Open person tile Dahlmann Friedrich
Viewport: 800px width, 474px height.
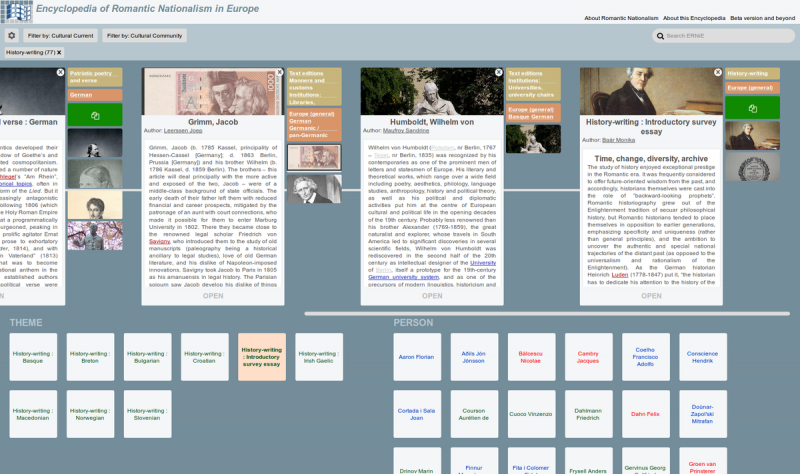[588, 414]
